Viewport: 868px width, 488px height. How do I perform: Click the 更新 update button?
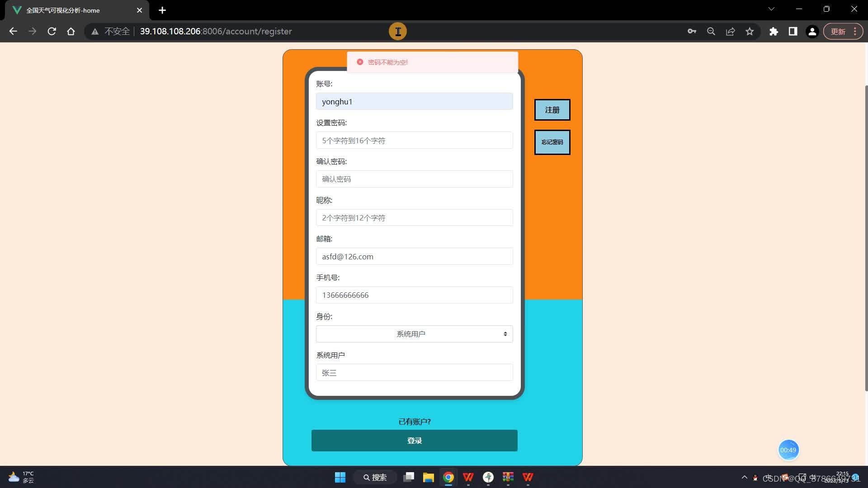click(x=838, y=31)
